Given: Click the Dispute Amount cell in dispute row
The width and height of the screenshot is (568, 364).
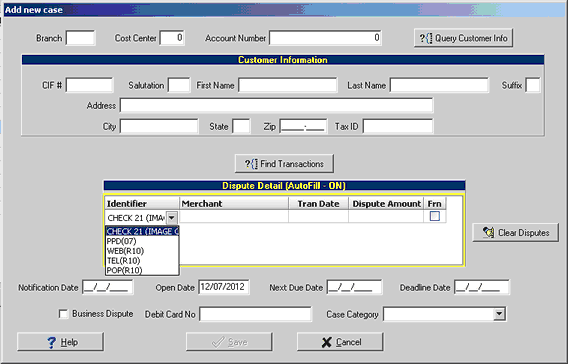Looking at the screenshot, I should 386,217.
